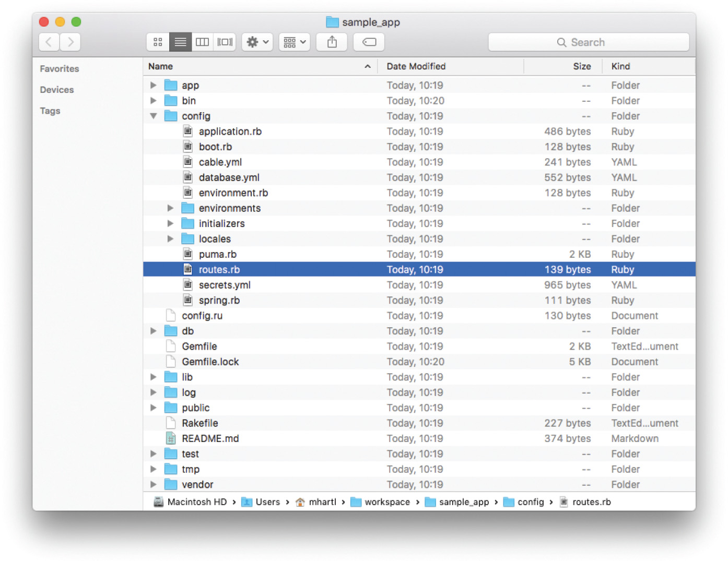Click the sample_app window title folder icon
Screen dimensions: 728x561
click(332, 22)
